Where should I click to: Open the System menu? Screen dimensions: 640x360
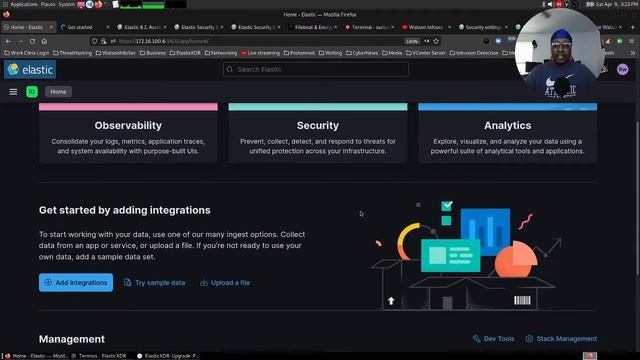(67, 4)
